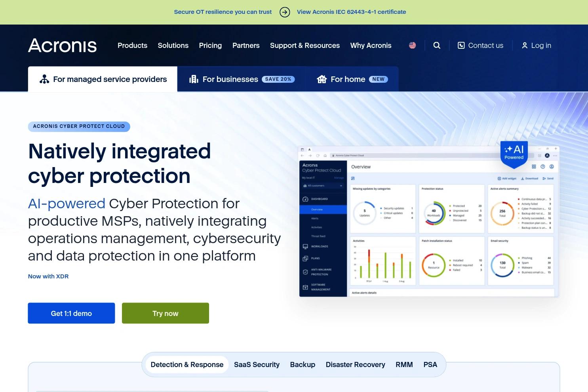The width and height of the screenshot is (588, 392).
Task: Click the AI-powered highlighted text
Action: pos(67,204)
